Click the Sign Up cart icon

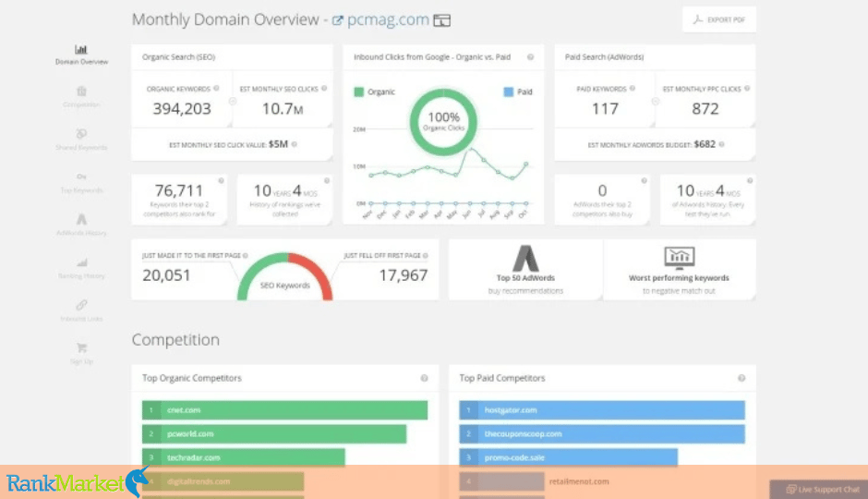tap(81, 347)
